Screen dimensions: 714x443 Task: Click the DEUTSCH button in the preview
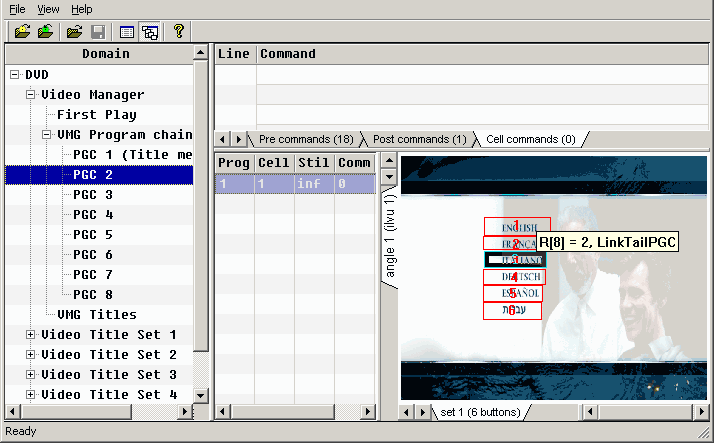514,277
